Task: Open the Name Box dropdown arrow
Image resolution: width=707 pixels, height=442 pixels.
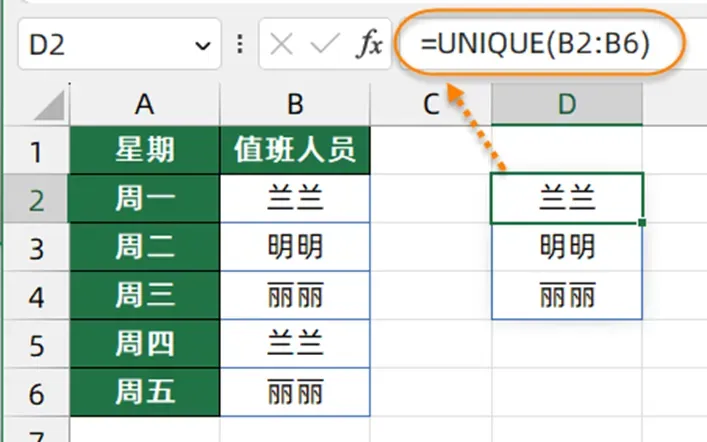Action: point(203,45)
